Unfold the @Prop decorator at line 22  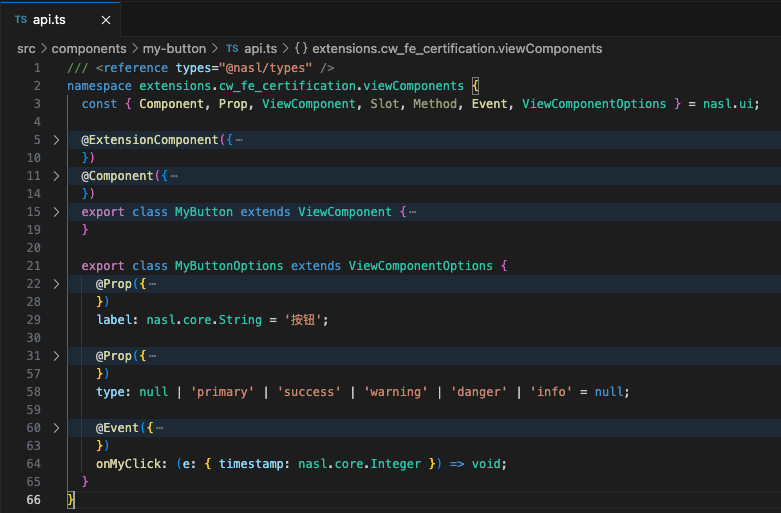point(57,284)
